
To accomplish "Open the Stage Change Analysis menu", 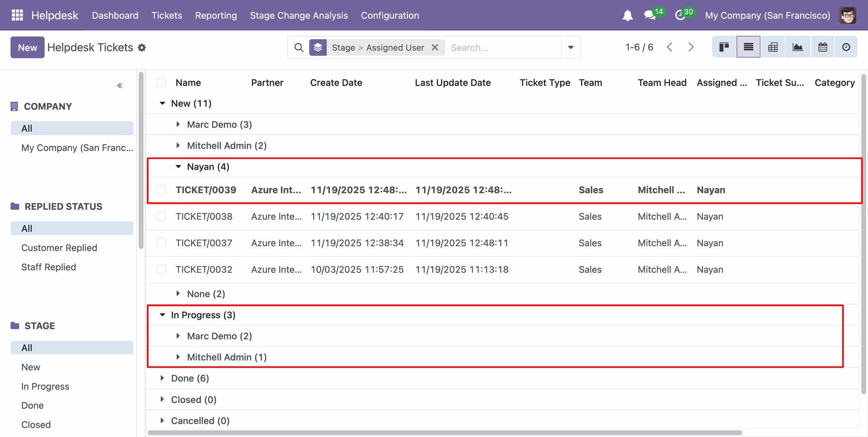I will [x=298, y=15].
